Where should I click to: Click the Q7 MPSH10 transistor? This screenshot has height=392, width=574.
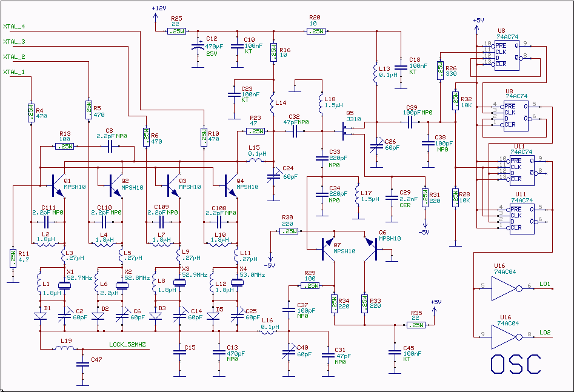tap(329, 249)
